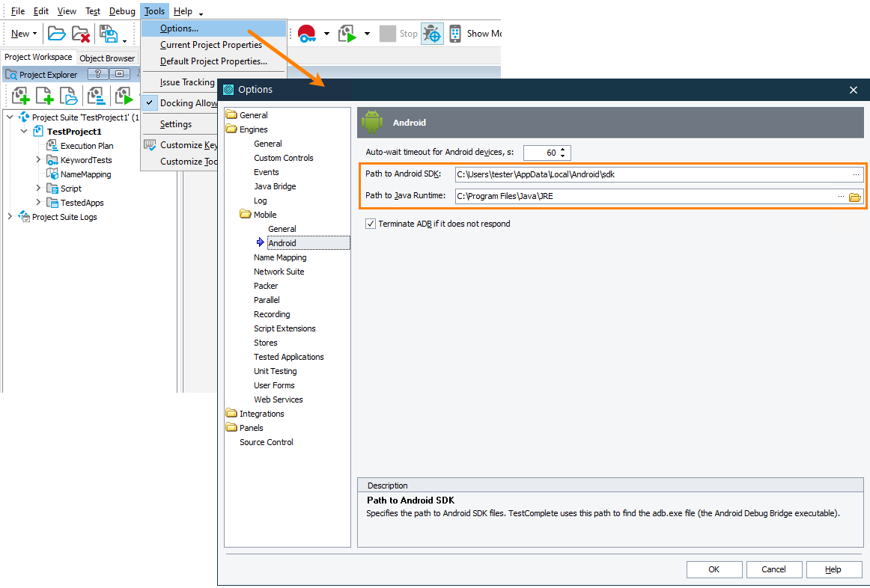Click the Close project red-X folder icon
The image size is (870, 588).
tap(81, 34)
